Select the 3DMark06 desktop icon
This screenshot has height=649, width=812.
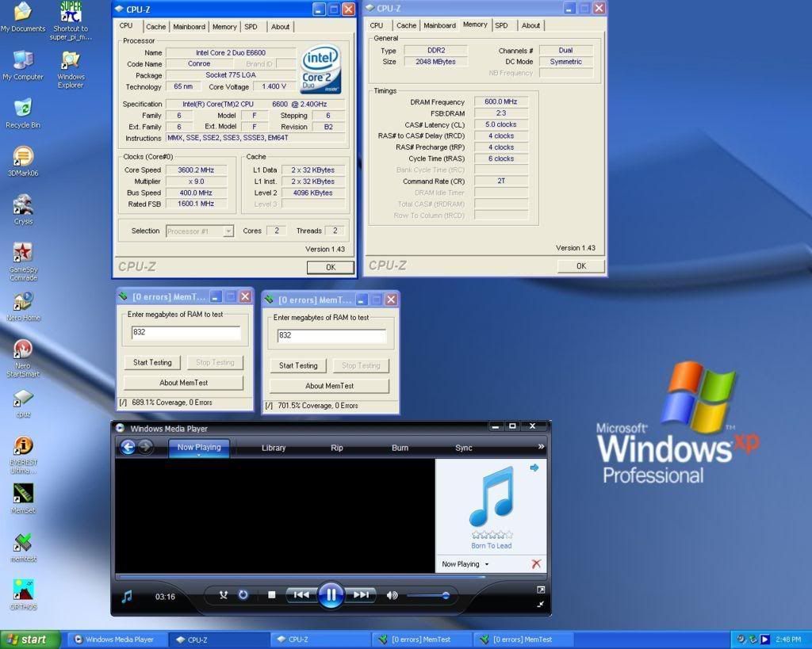pyautogui.click(x=23, y=162)
